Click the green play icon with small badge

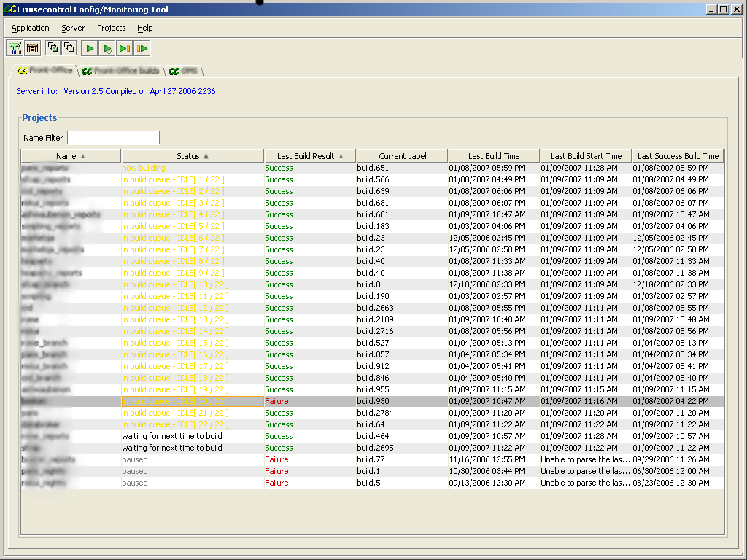click(107, 48)
